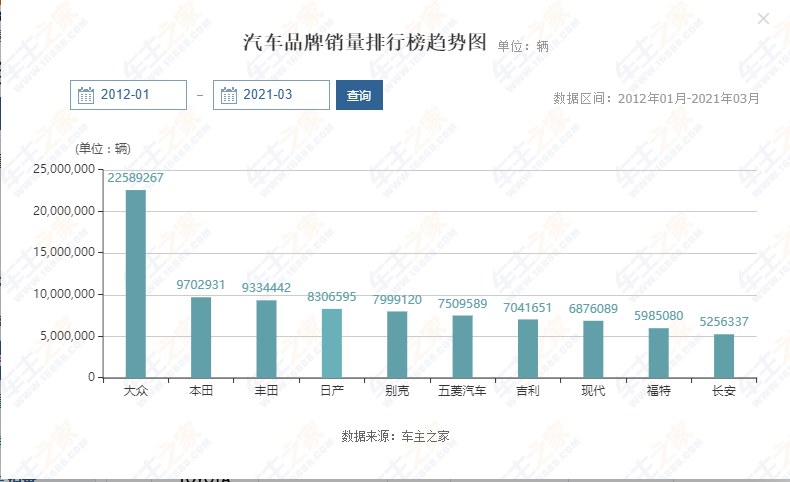This screenshot has width=790, height=482.
Task: Click the value label 7509589
Action: click(463, 304)
